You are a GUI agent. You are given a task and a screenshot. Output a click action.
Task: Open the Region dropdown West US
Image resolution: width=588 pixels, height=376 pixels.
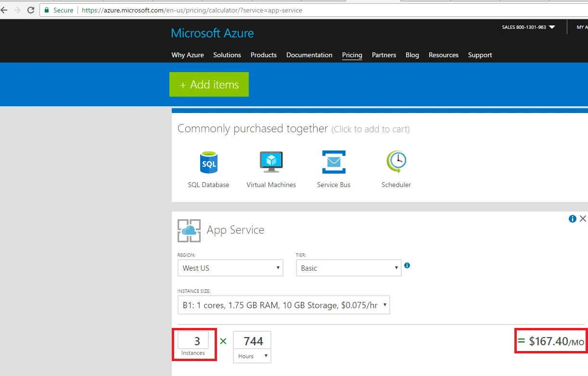[x=230, y=268]
